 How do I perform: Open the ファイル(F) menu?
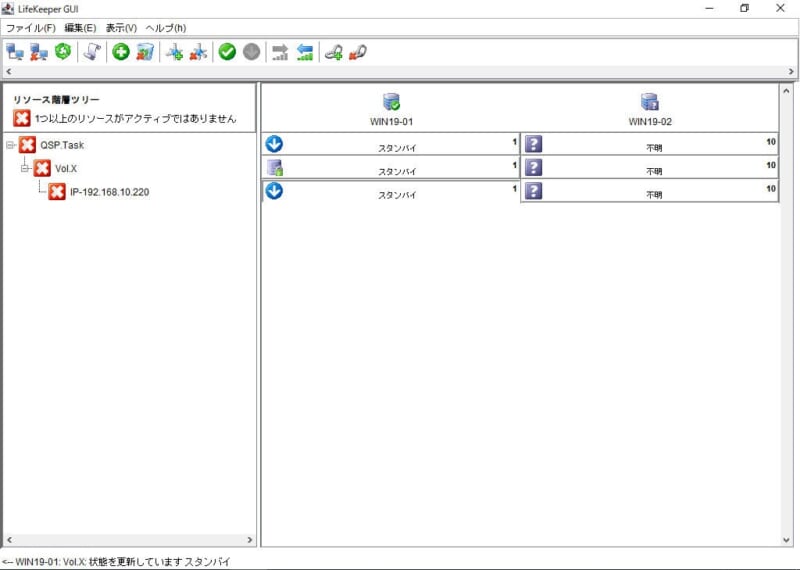(30, 28)
